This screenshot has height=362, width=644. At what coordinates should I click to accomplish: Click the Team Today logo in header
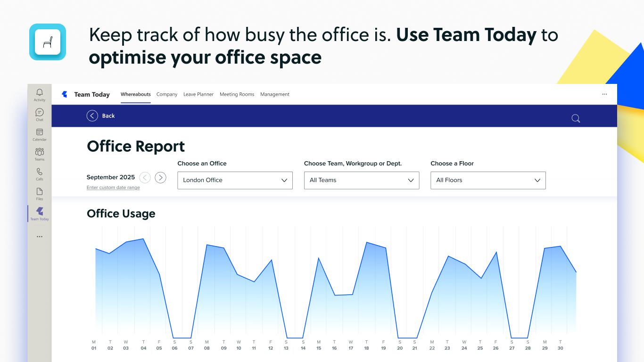tap(65, 94)
